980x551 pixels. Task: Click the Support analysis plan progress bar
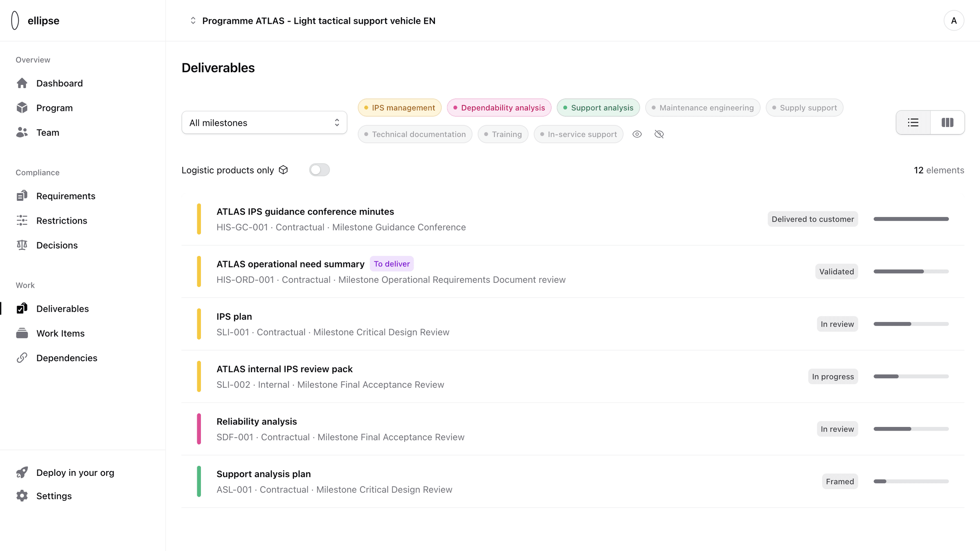911,482
